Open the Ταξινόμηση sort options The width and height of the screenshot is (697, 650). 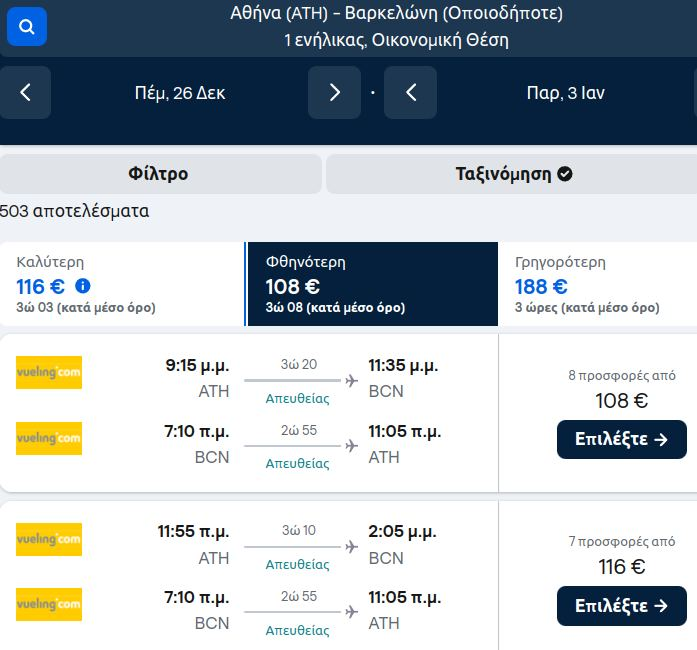pyautogui.click(x=512, y=174)
